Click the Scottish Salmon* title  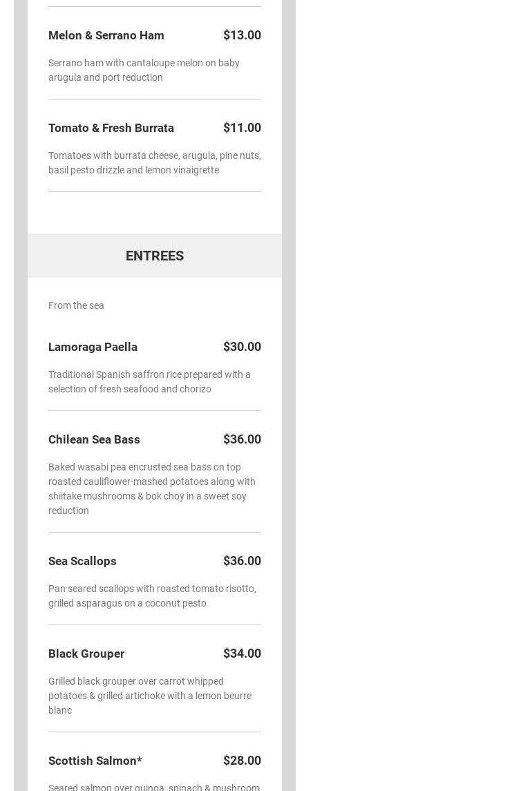[x=95, y=761]
